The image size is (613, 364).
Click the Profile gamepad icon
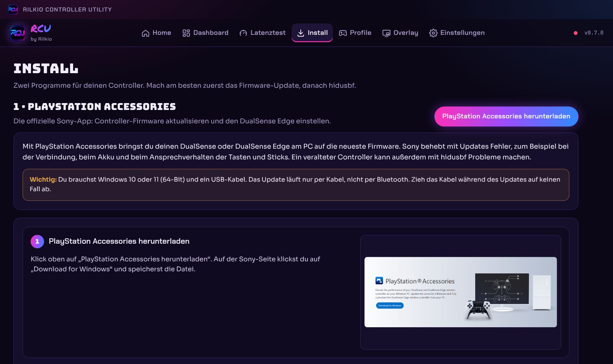click(343, 33)
